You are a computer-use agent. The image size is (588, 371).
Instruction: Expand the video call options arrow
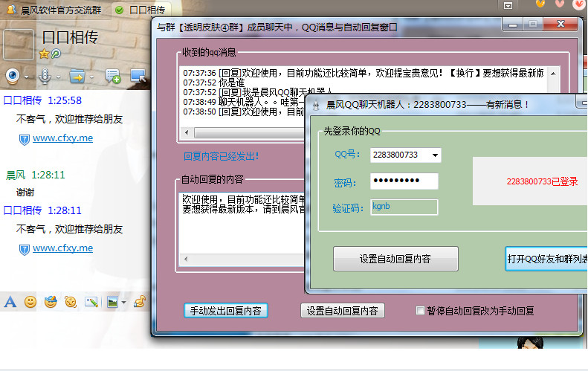pos(26,77)
